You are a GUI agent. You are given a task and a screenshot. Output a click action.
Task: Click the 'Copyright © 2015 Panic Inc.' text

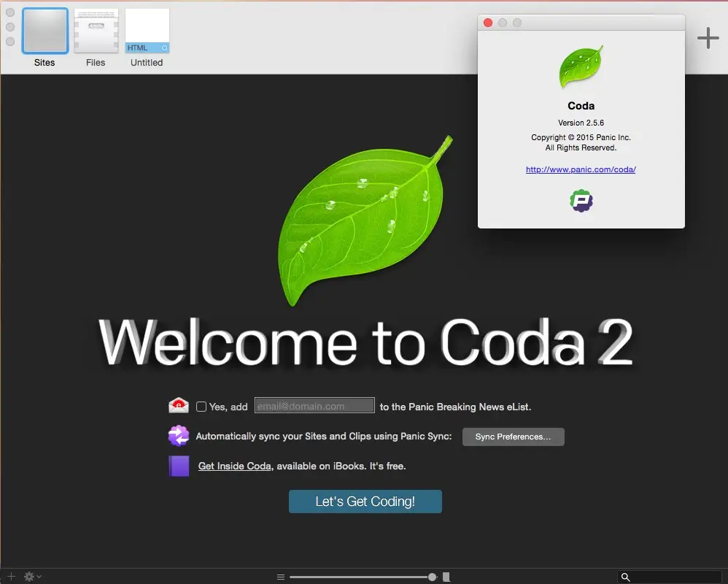click(581, 137)
